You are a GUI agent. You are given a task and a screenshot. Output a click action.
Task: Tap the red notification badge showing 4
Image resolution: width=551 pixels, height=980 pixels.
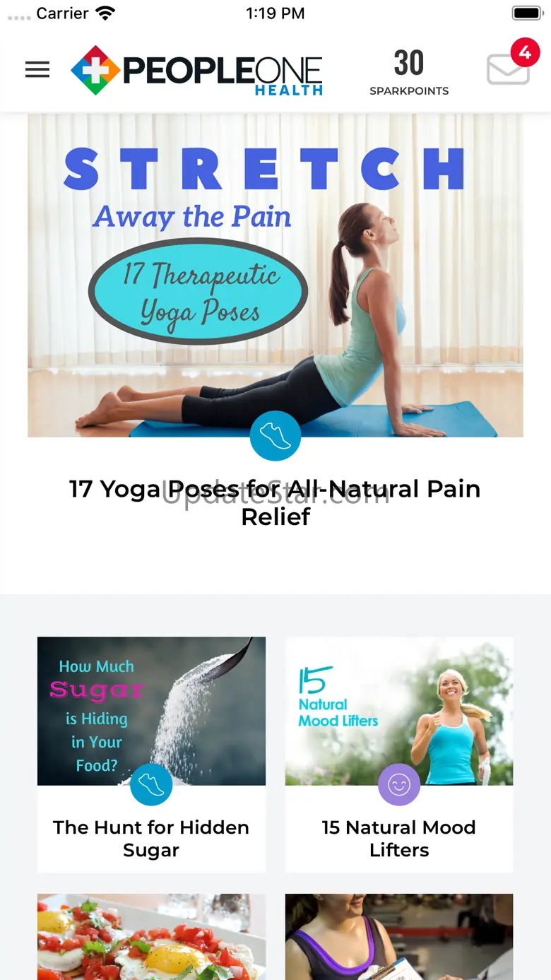525,53
